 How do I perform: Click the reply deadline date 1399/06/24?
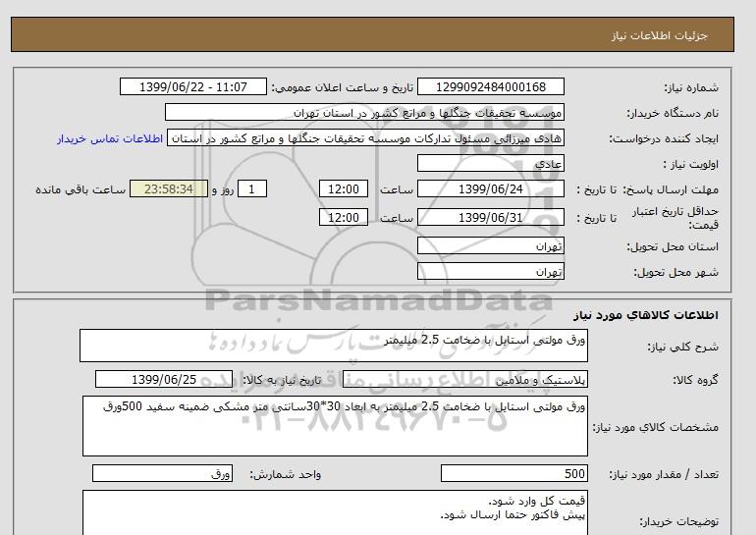490,188
